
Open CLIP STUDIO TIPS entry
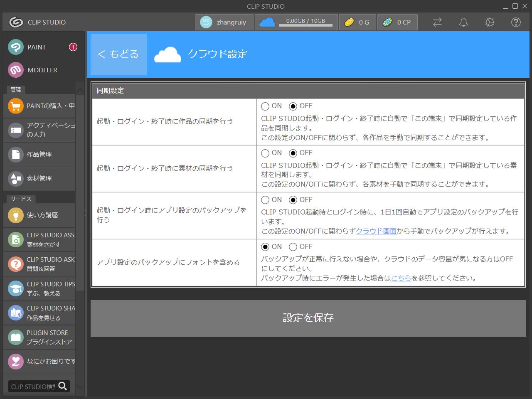click(x=15, y=288)
